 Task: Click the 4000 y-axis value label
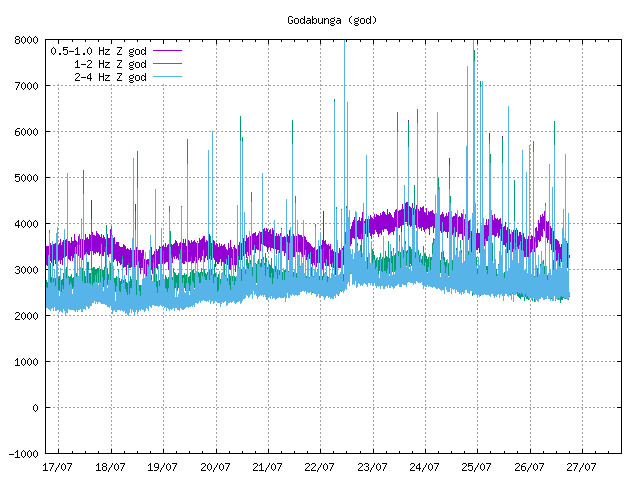click(x=26, y=224)
